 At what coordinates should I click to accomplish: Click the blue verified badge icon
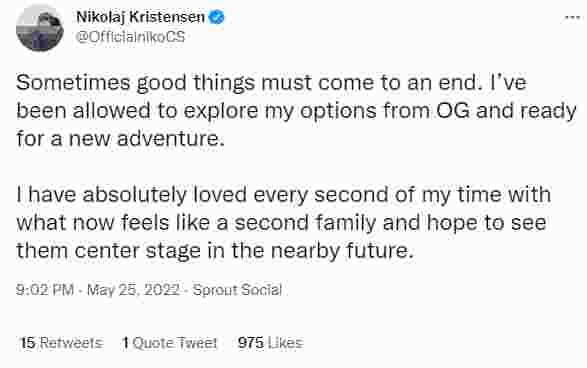[x=216, y=17]
